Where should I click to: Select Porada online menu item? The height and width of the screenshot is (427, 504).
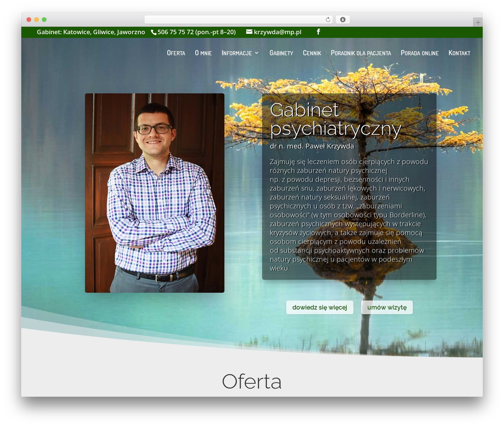pyautogui.click(x=419, y=53)
